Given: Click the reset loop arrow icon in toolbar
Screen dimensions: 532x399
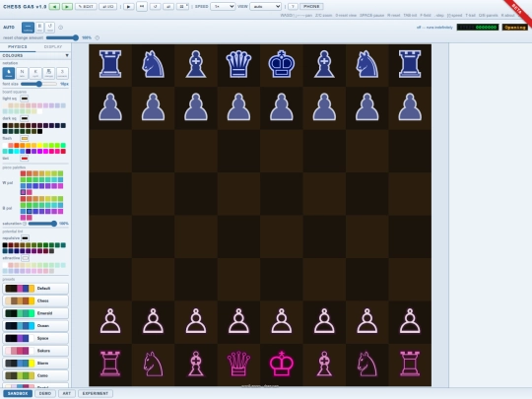Looking at the screenshot, I should pyautogui.click(x=156, y=7).
